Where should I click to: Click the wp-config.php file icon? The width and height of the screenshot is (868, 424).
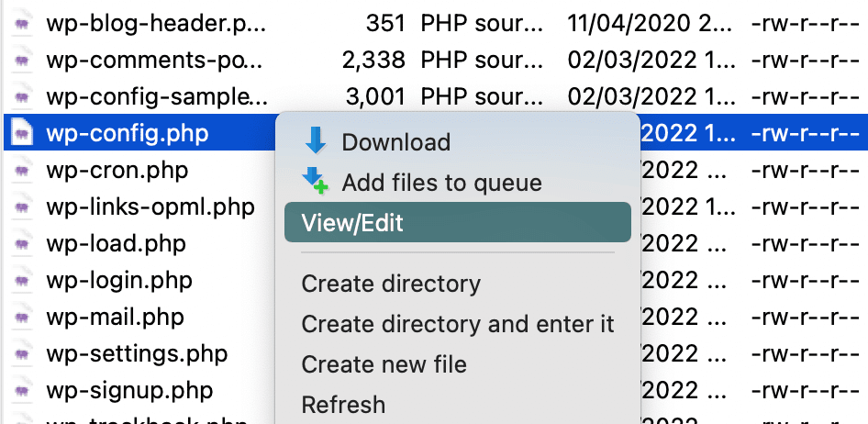click(22, 133)
